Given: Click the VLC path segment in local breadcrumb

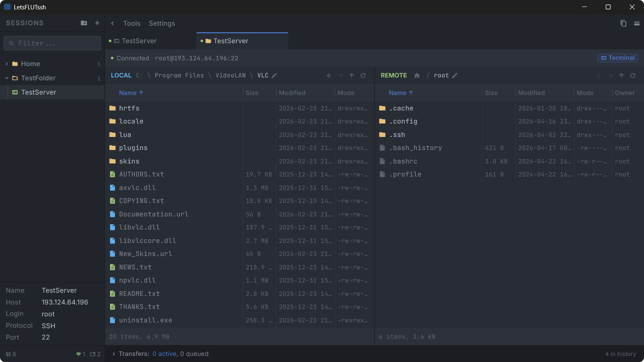Looking at the screenshot, I should coord(263,75).
